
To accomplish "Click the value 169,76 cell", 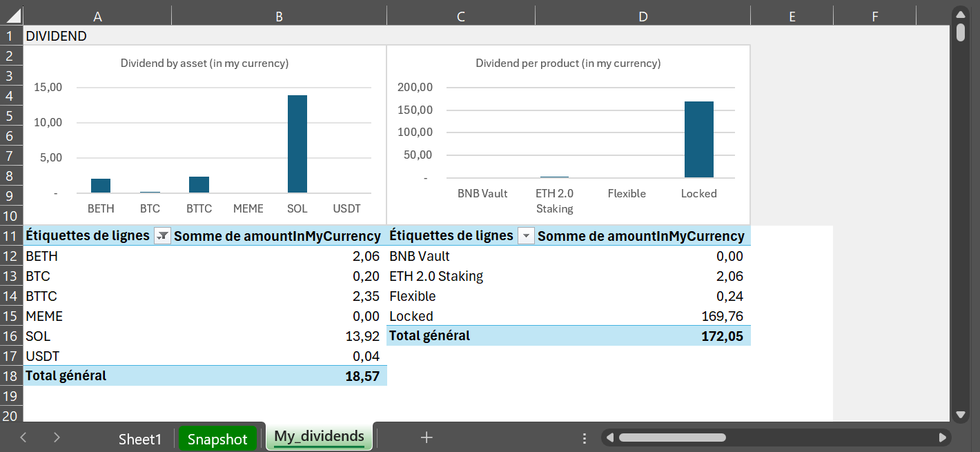I will 643,316.
